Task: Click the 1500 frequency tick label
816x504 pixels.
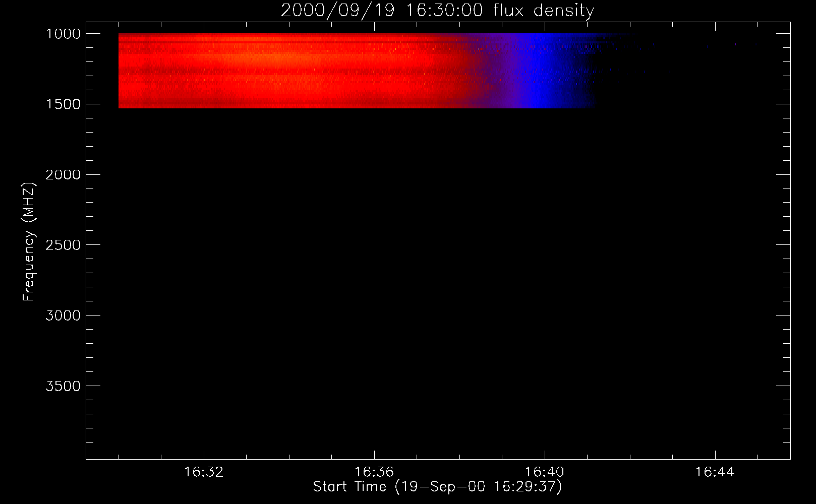Action: 63,104
